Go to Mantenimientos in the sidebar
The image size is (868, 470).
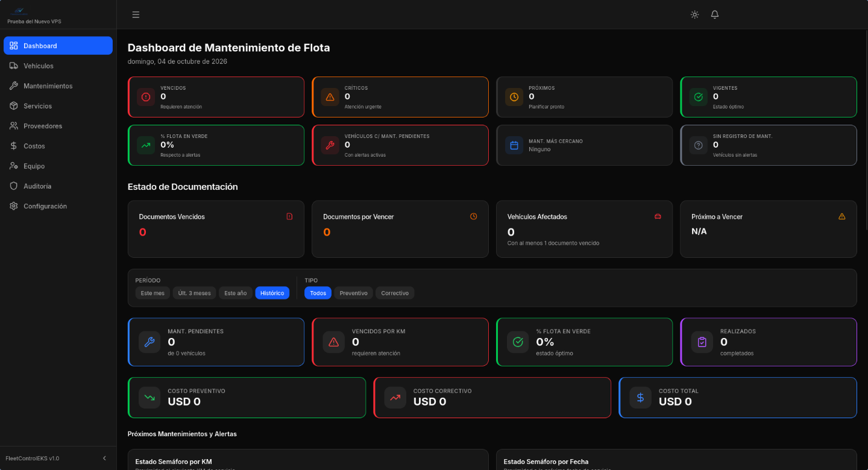click(x=58, y=86)
